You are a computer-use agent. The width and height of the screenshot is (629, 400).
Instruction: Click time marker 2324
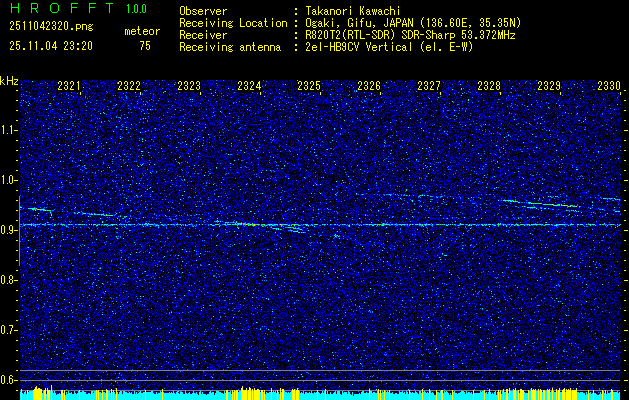coord(249,85)
